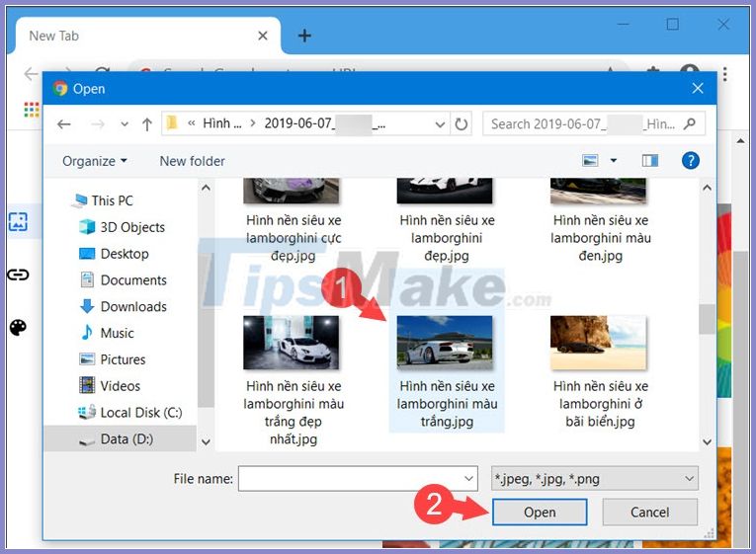Viewport: 756px width, 554px height.
Task: Click the Chrome apps grid icon
Action: [x=32, y=110]
